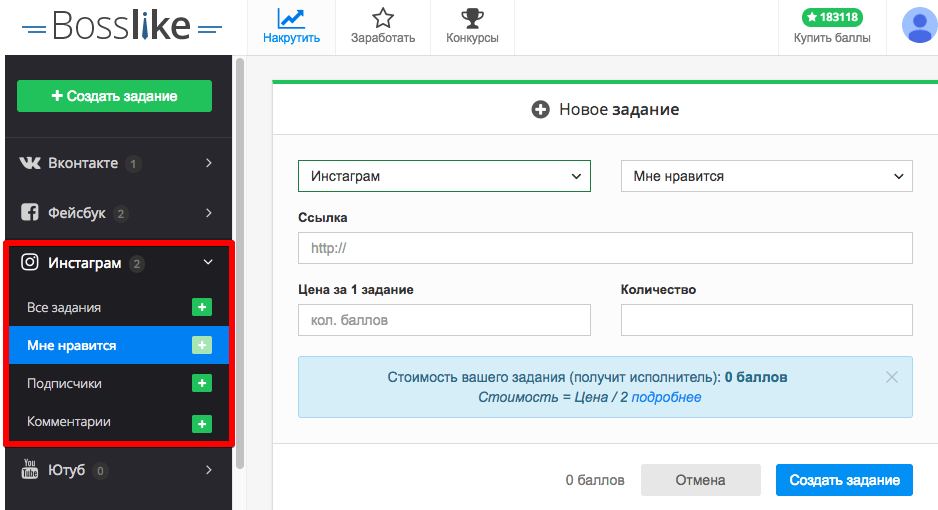Viewport: 938px width, 510px height.
Task: Click the Bosslike logo
Action: tap(121, 26)
